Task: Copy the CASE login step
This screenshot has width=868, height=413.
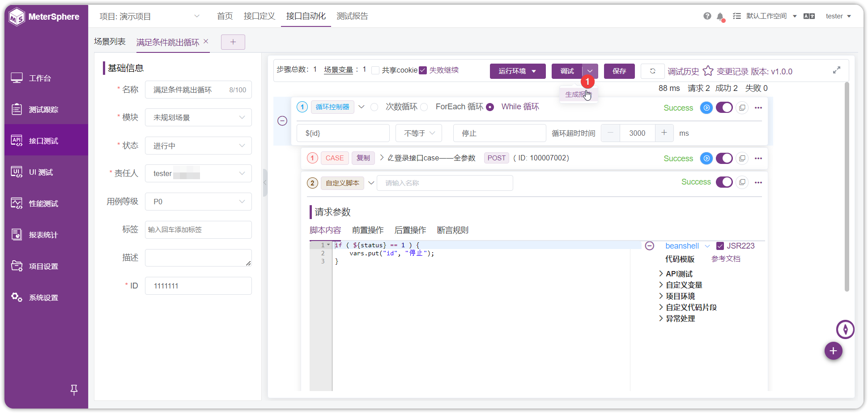Action: click(742, 158)
